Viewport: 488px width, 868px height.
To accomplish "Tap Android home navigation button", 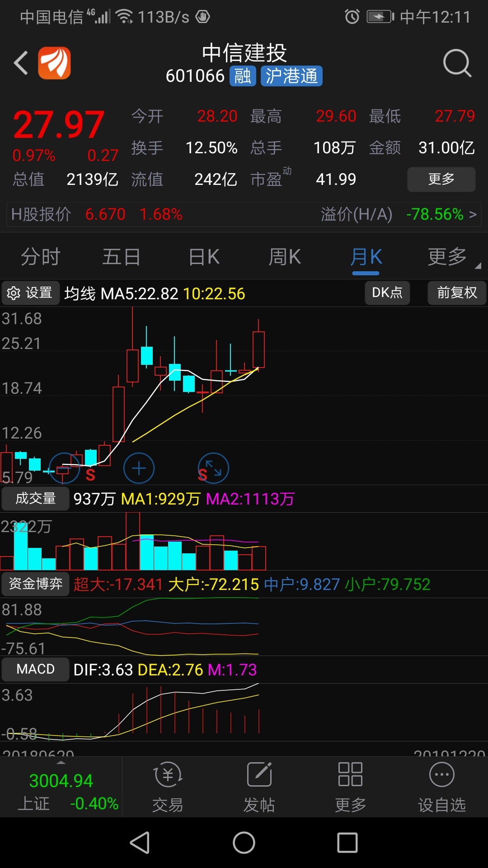I will point(244,843).
